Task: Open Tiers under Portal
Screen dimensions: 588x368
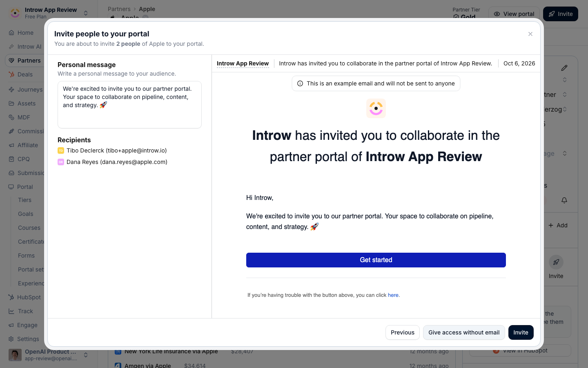Action: 24,200
